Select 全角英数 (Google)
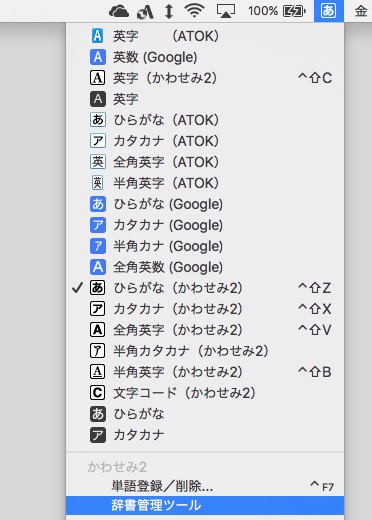The height and width of the screenshot is (520, 372). (205, 267)
